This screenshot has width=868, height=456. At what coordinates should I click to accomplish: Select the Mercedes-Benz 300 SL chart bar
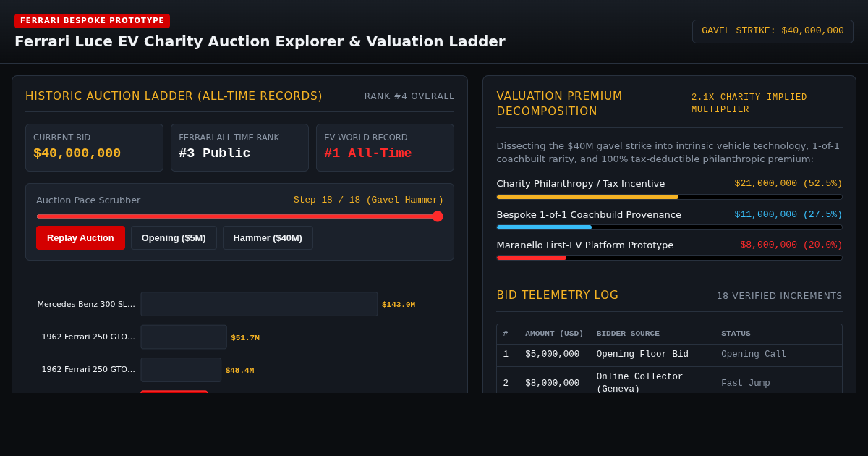point(259,304)
